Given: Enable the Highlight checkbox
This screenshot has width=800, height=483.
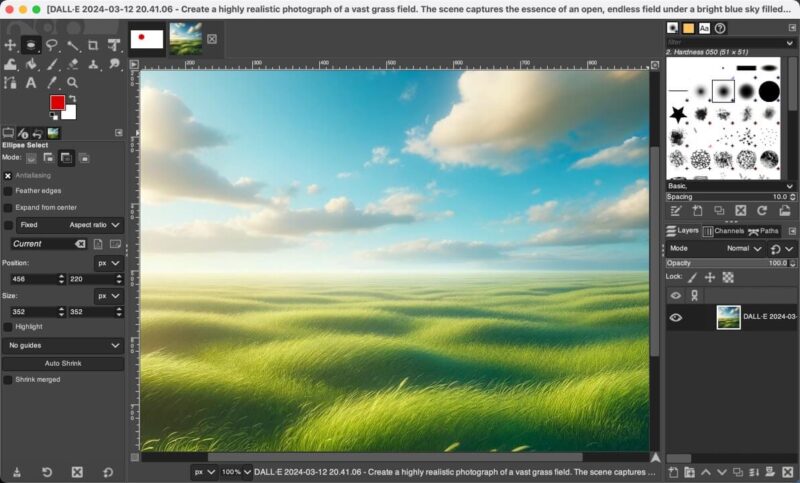Looking at the screenshot, I should pyautogui.click(x=8, y=326).
